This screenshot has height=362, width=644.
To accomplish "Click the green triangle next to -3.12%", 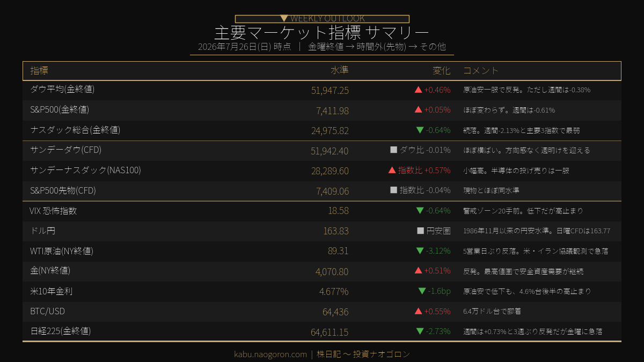I will (420, 250).
